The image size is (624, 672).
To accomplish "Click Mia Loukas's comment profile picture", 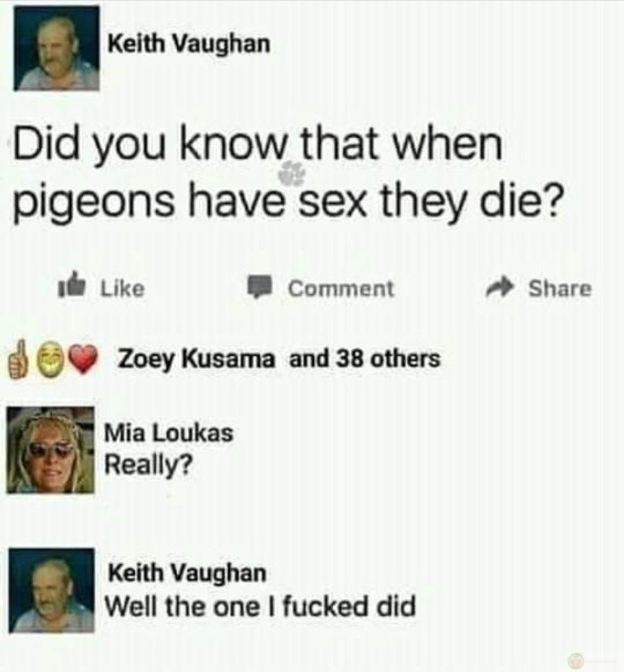I will coord(50,450).
